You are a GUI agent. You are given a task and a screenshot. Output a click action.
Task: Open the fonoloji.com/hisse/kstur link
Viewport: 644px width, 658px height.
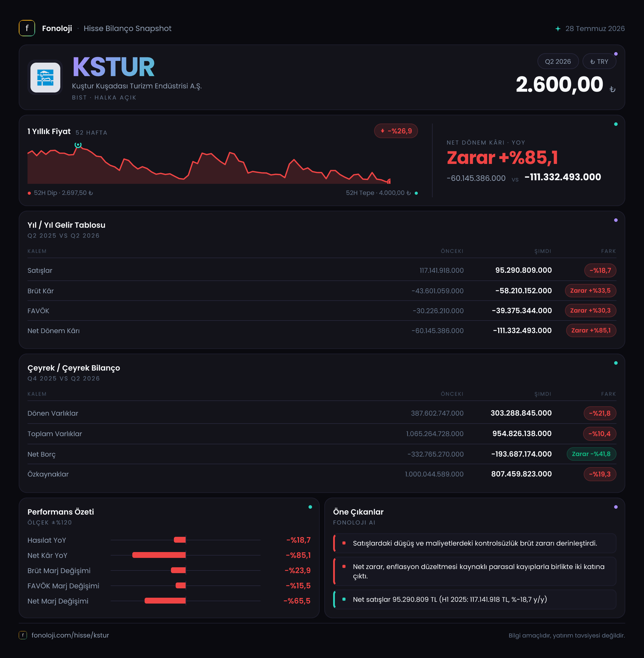[x=70, y=635]
